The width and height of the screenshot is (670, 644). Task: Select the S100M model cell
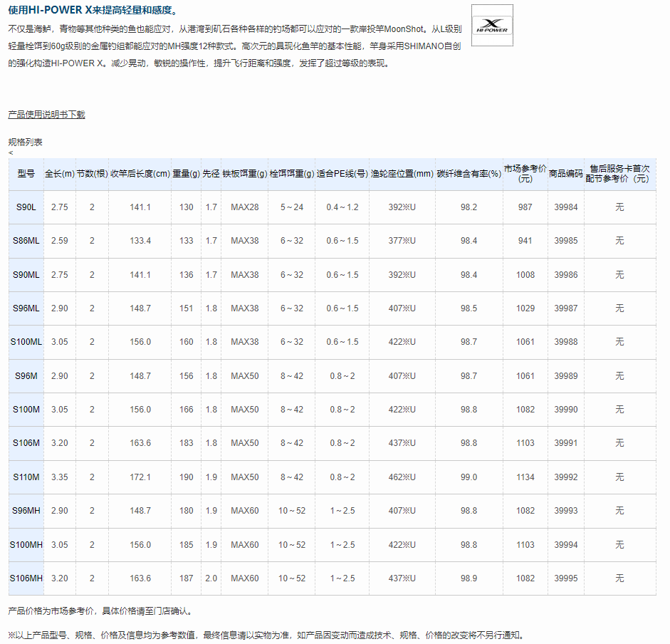[x=26, y=410]
